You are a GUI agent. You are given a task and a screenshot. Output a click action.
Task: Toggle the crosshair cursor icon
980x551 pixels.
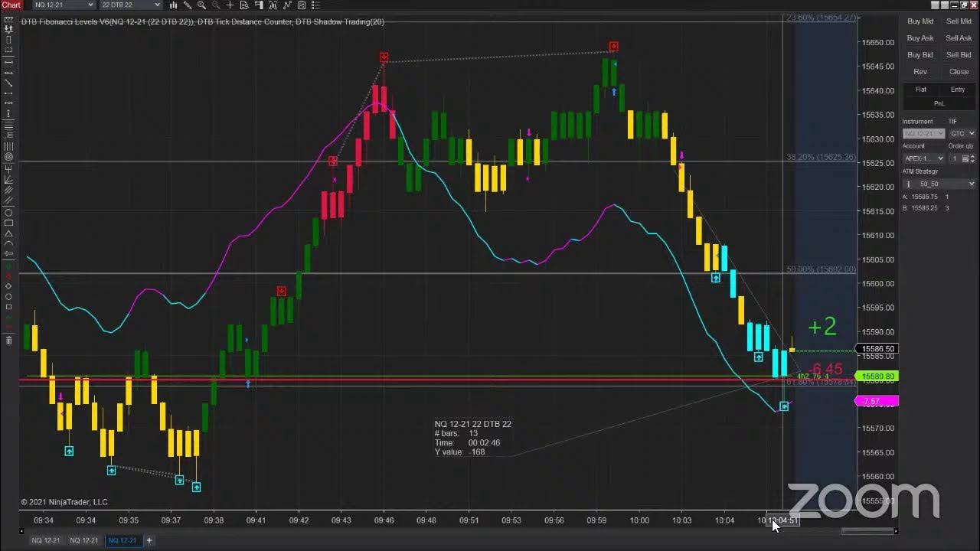(x=230, y=5)
